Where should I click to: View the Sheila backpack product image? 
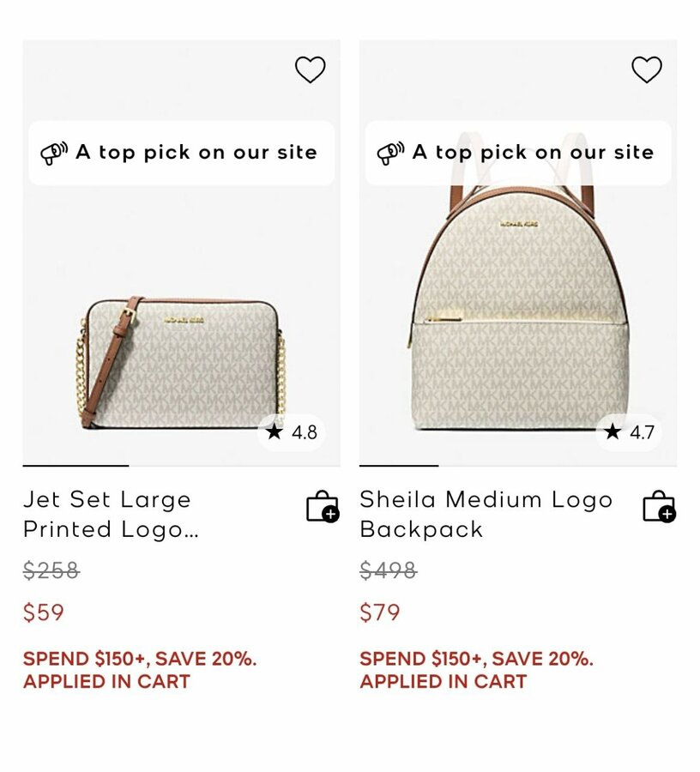(x=518, y=317)
